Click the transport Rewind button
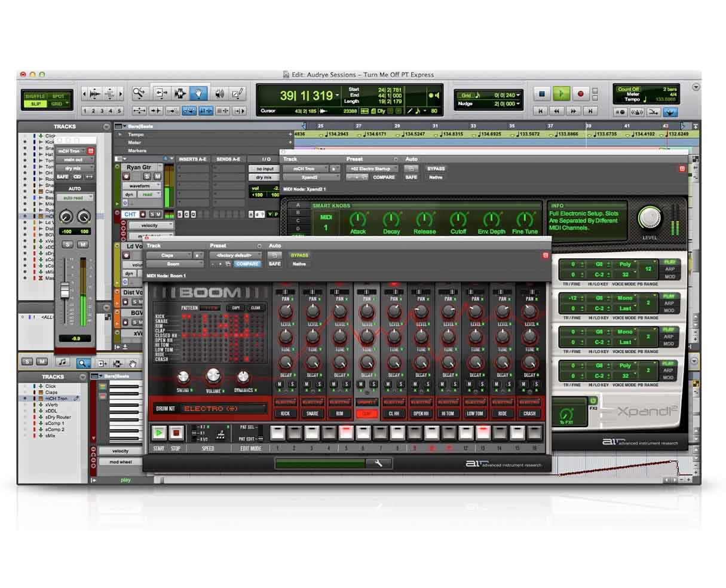Viewport: 726px width, 588px height. tap(557, 111)
